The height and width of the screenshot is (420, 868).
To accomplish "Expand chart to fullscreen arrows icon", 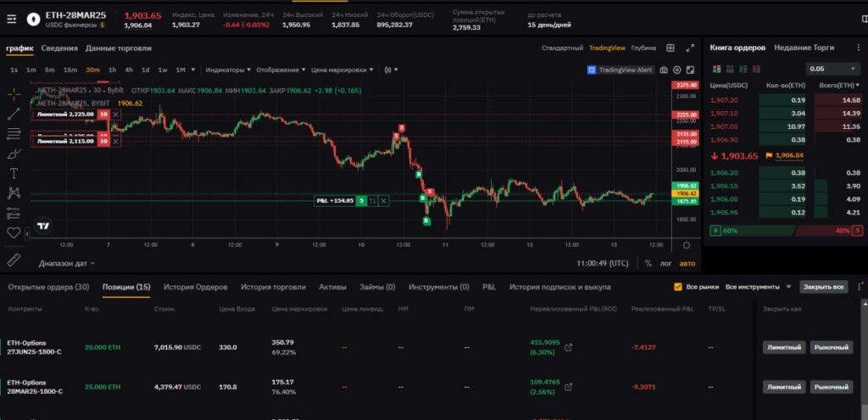I will click(690, 48).
